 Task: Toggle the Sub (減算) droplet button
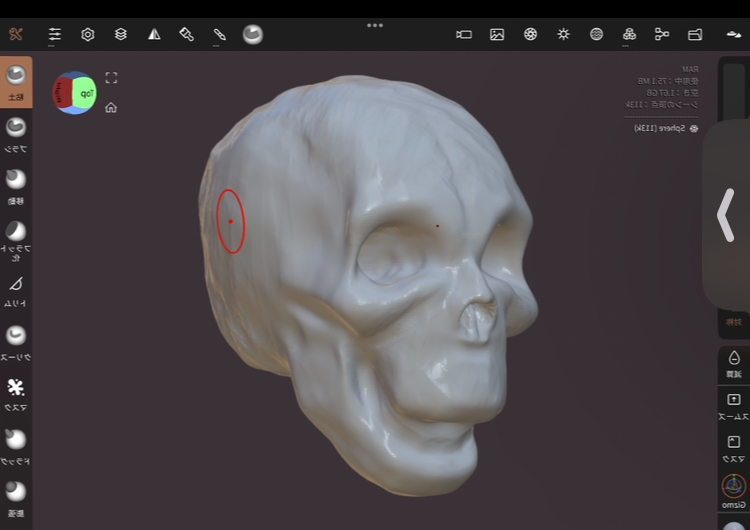click(x=734, y=362)
